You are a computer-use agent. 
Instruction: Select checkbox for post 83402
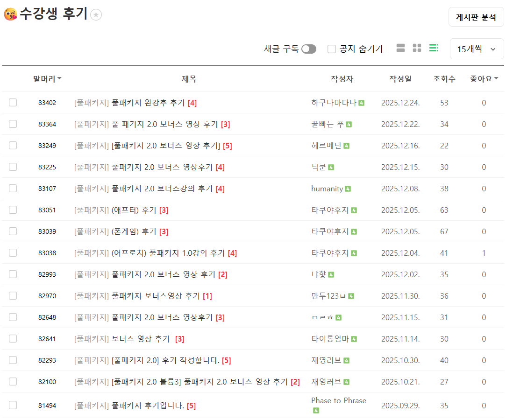13,103
